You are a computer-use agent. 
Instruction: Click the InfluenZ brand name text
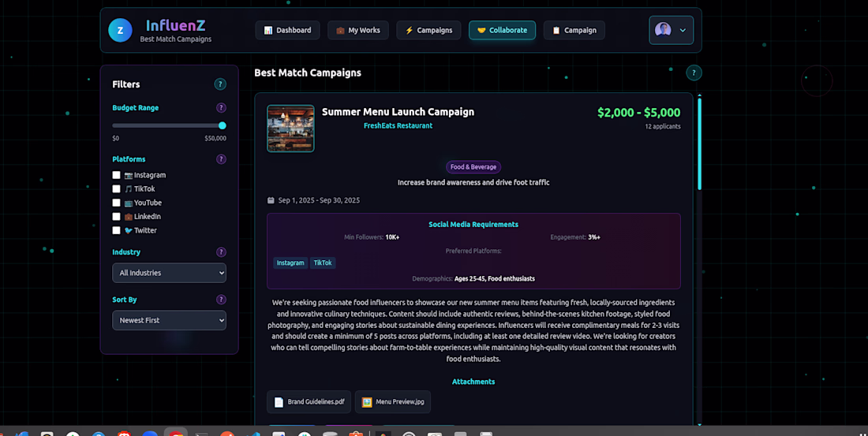pyautogui.click(x=175, y=25)
